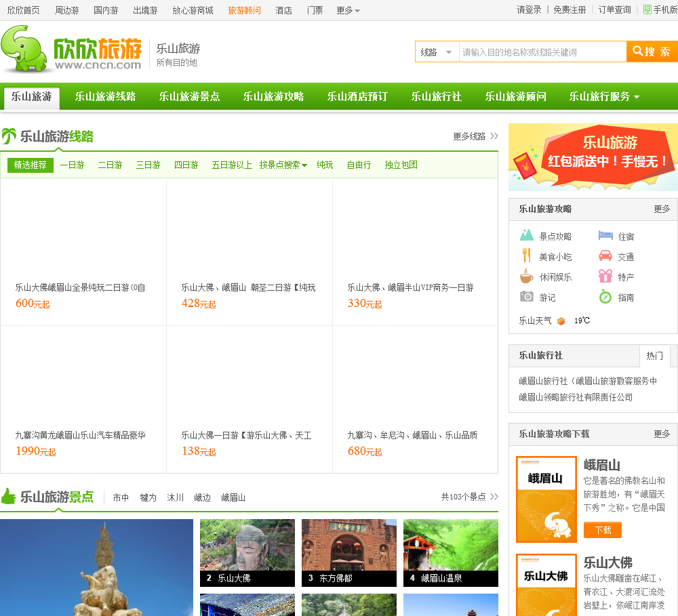Filter attractions by 市中
The height and width of the screenshot is (616, 678).
click(121, 497)
